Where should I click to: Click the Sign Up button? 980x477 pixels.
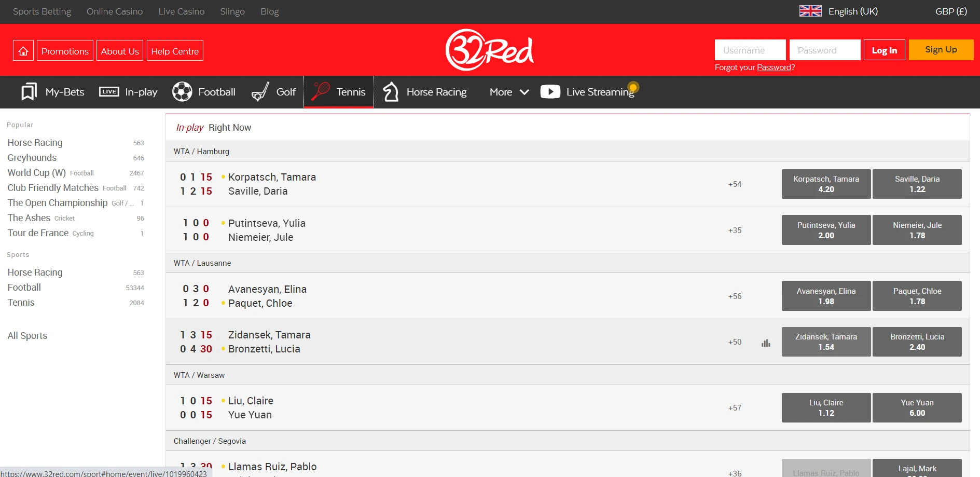point(941,50)
